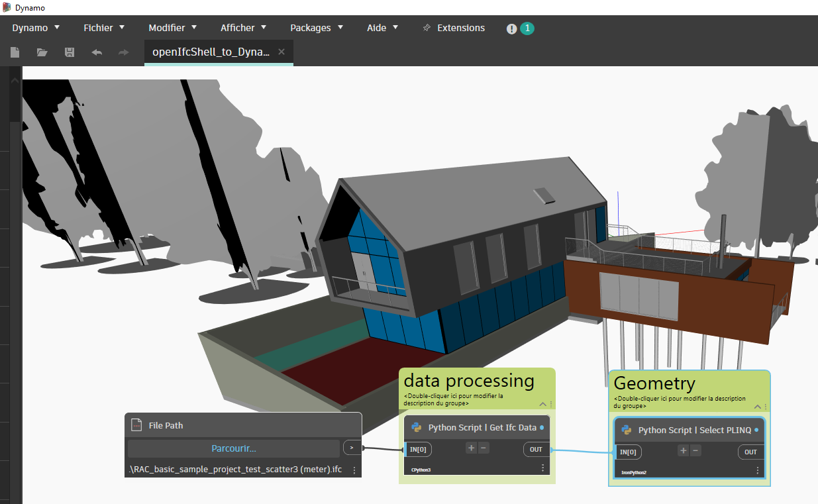The image size is (818, 504).
Task: Click the Python Script | Select PLINQ title
Action: click(695, 430)
